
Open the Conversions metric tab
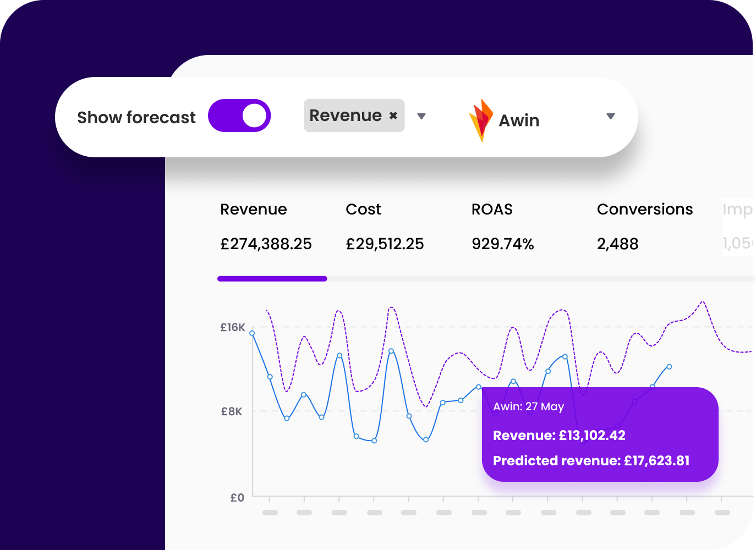(644, 209)
